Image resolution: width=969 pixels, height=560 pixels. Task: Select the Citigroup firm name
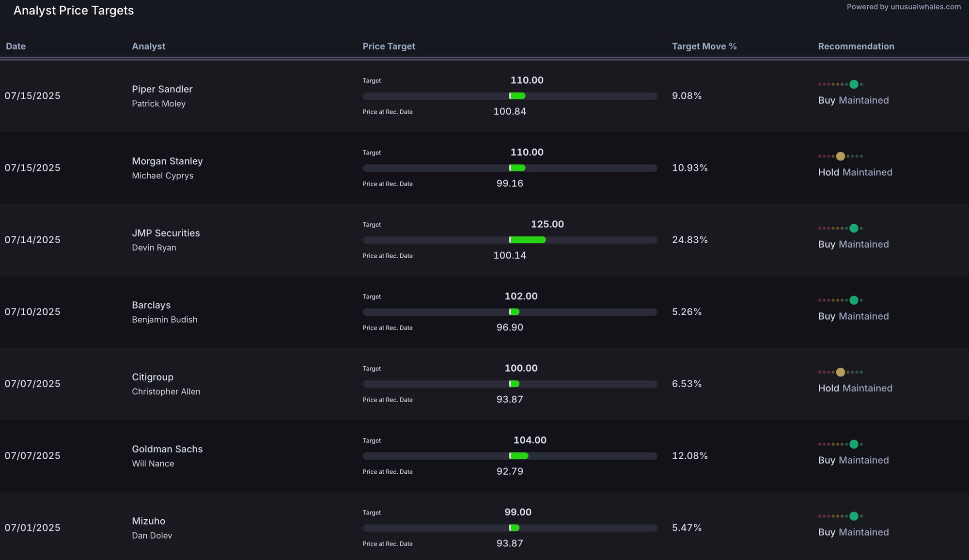153,377
